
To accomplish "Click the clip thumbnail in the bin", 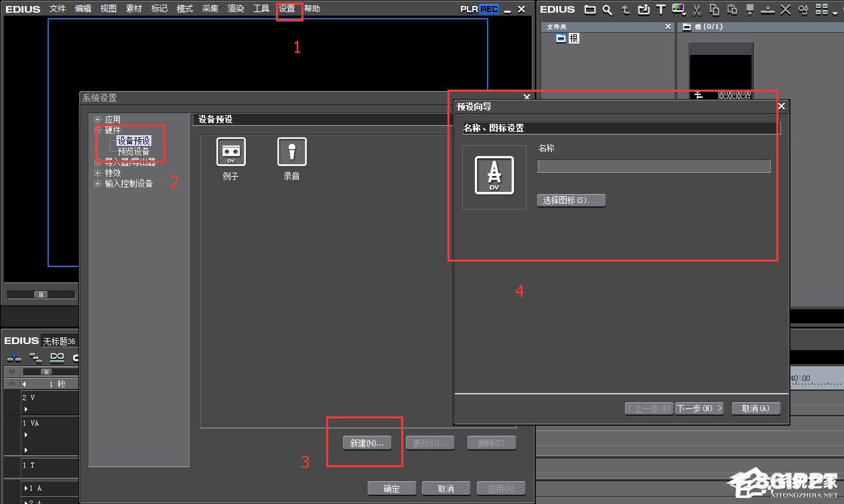I will click(x=721, y=72).
